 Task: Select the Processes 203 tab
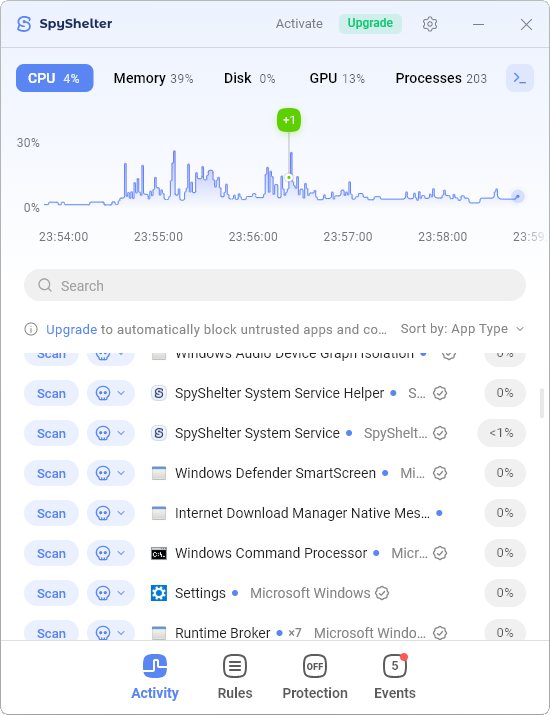click(x=441, y=78)
